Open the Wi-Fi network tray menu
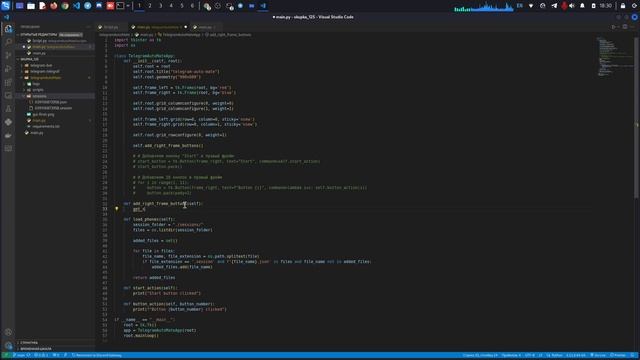Viewport: 640px width, 360px height. click(531, 6)
